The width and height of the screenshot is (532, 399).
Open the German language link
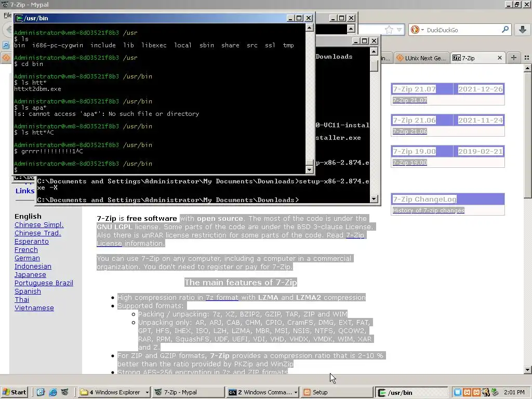(27, 258)
